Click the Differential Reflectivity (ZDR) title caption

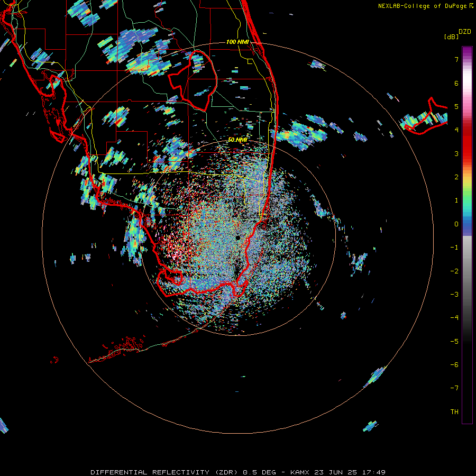(x=165, y=472)
